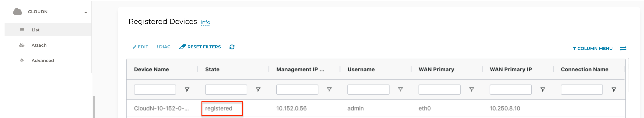Click the refresh icon above the table
644x118 pixels.
232,47
